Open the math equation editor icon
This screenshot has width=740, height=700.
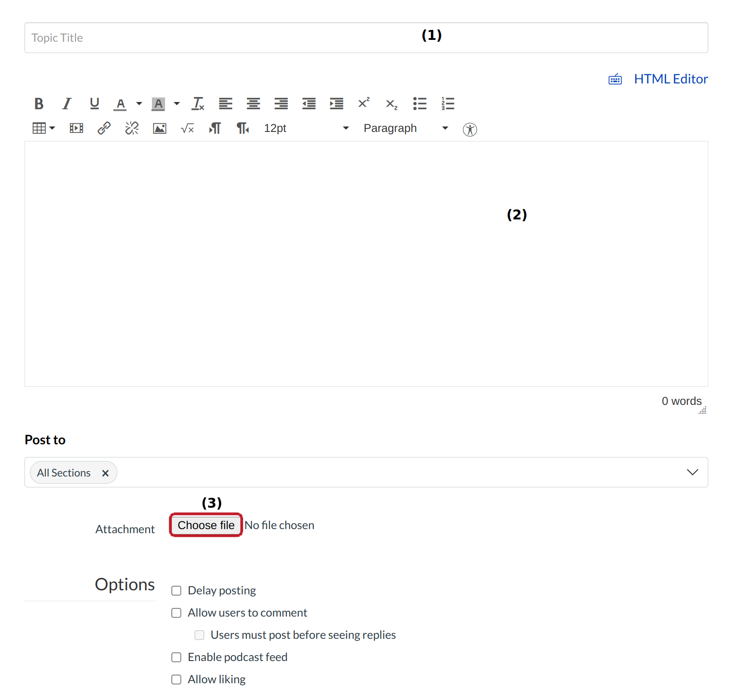tap(187, 129)
